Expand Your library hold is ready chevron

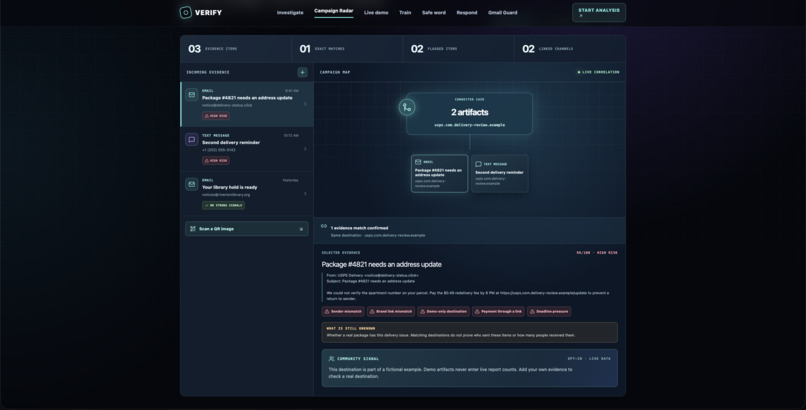[305, 194]
